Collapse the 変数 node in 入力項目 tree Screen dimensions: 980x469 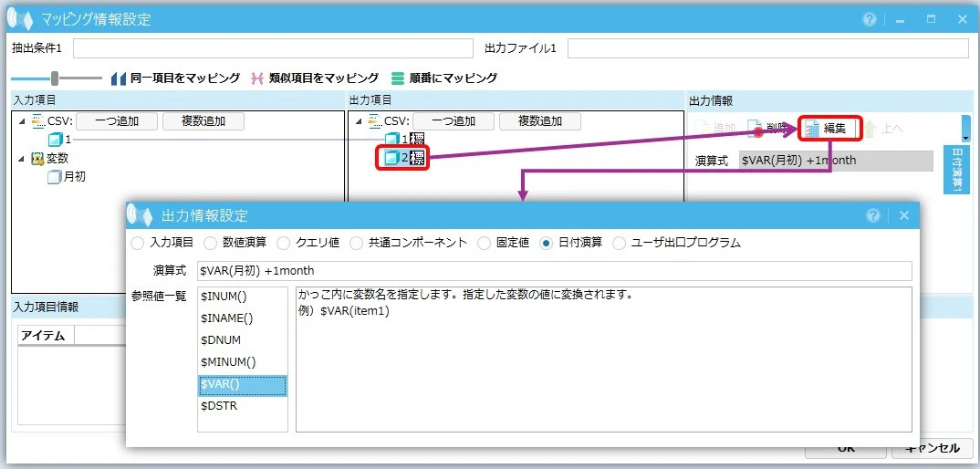point(23,159)
